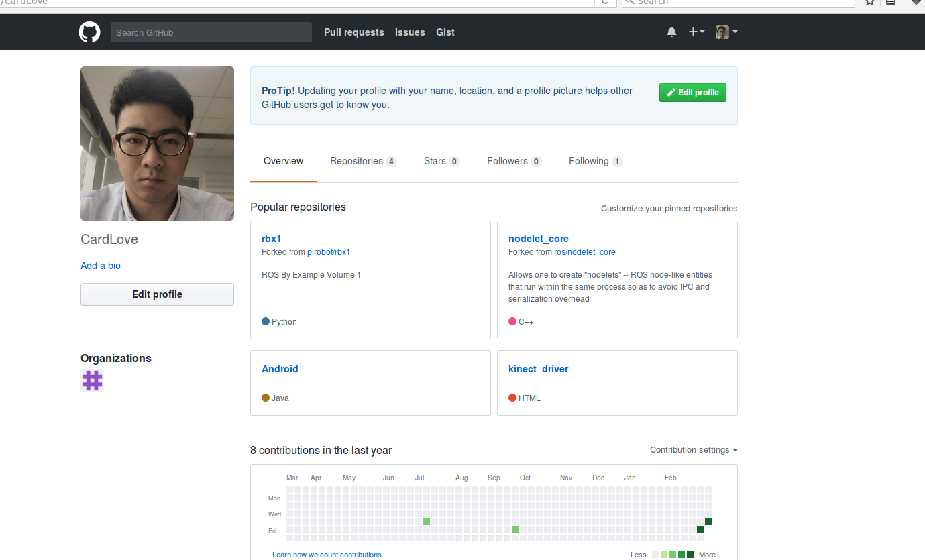Open the notifications bell
This screenshot has height=560, width=925.
click(671, 32)
